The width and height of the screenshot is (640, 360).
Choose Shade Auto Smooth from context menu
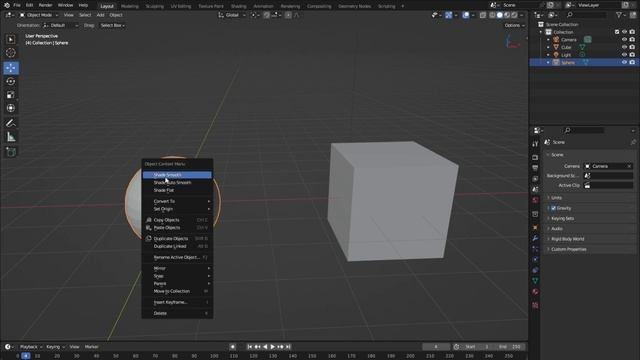point(177,182)
